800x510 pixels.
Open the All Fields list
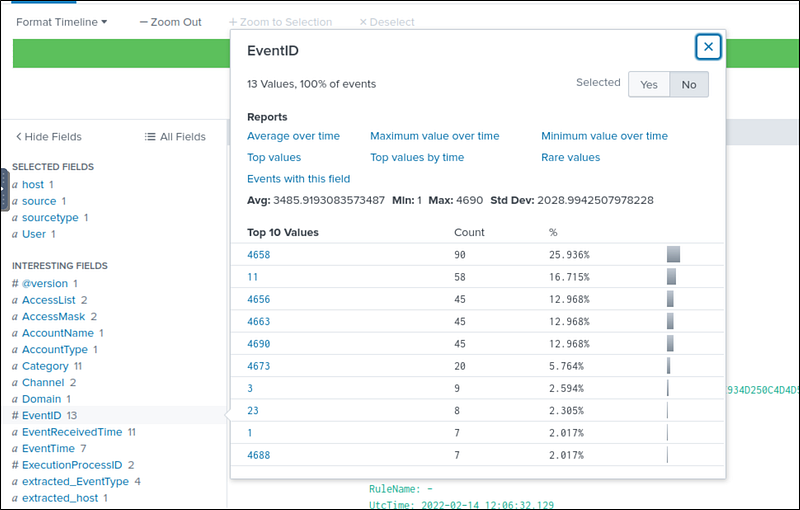175,137
